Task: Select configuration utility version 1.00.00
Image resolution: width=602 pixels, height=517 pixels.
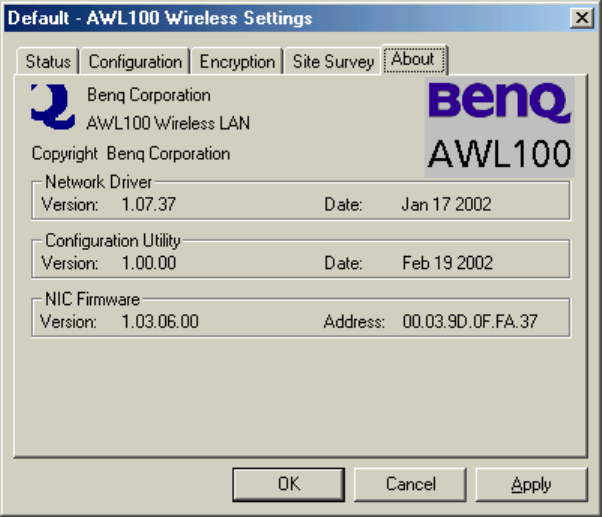Action: point(149,263)
